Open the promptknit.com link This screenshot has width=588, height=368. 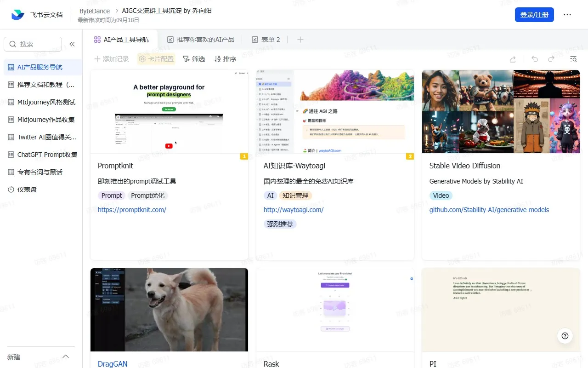pyautogui.click(x=131, y=209)
